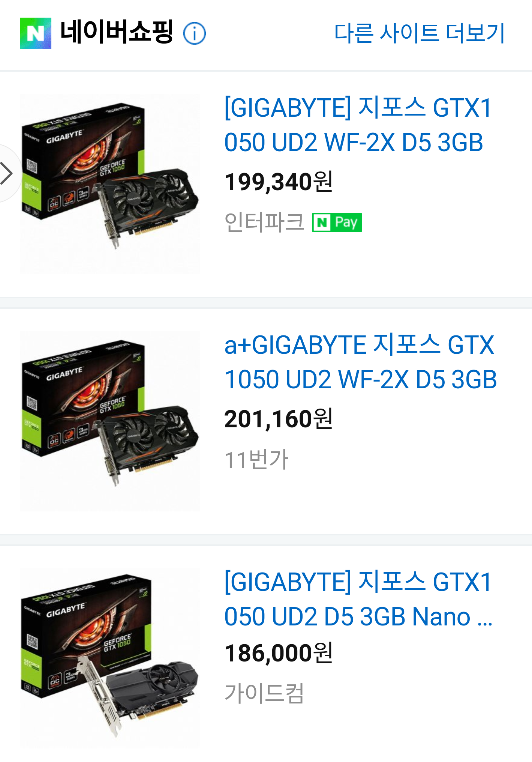This screenshot has width=532, height=762.
Task: Click the 199,340원 price
Action: pyautogui.click(x=278, y=182)
